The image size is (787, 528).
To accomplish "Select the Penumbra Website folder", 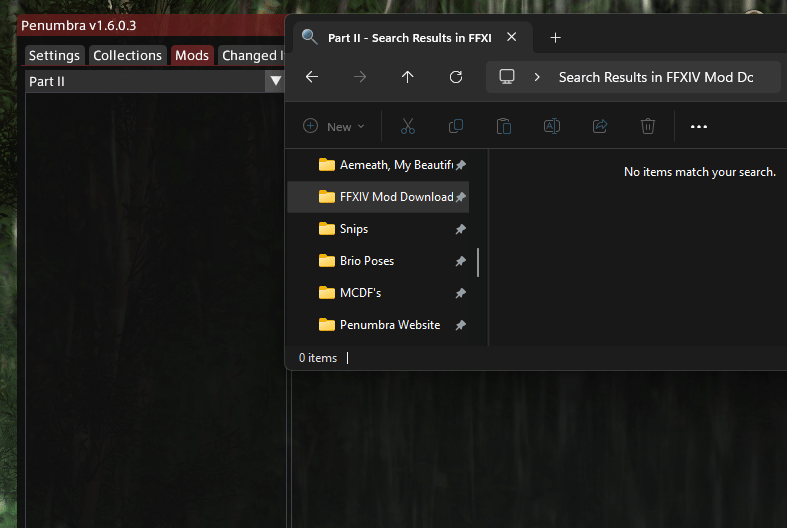I will tap(389, 325).
